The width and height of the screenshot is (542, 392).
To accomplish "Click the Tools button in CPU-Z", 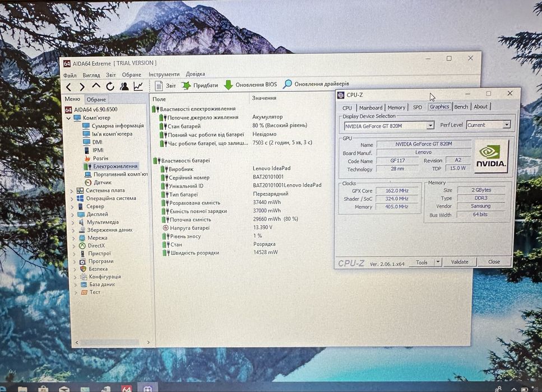I will click(421, 263).
